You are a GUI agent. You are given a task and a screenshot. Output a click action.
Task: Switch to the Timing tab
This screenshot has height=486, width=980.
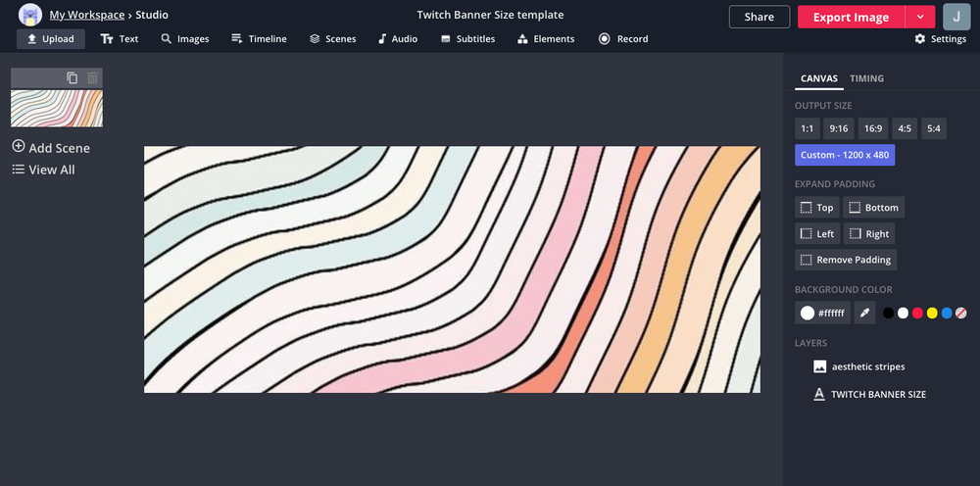(x=866, y=78)
